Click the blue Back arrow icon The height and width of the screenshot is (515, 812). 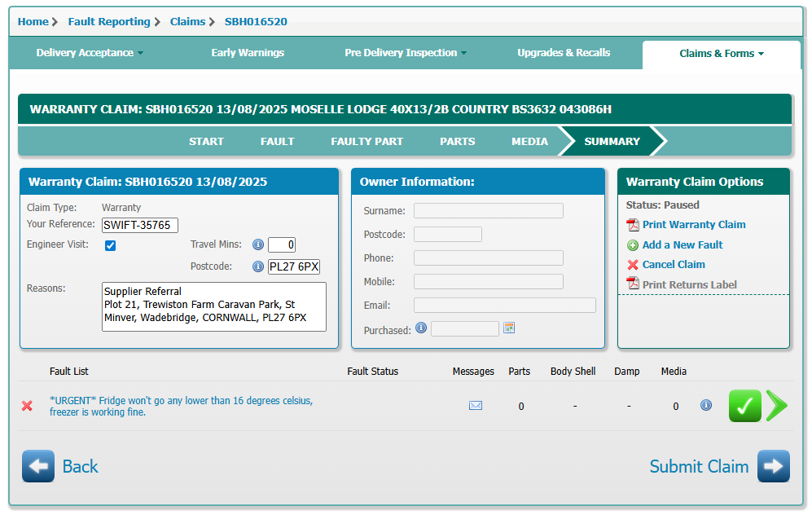(38, 466)
